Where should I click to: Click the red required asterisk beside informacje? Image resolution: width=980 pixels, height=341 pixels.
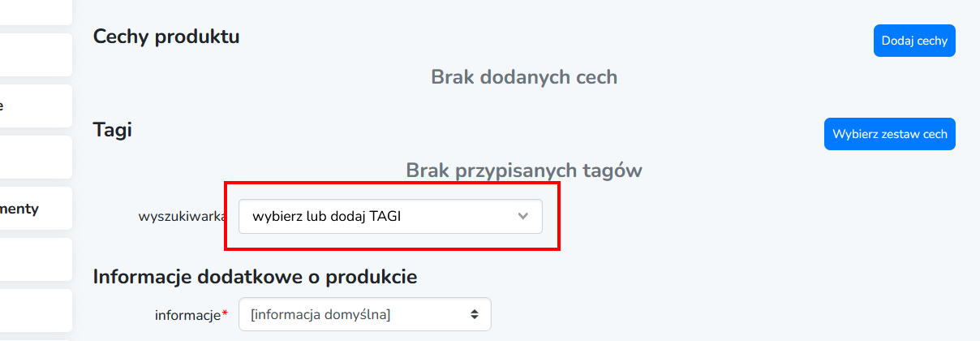click(225, 313)
